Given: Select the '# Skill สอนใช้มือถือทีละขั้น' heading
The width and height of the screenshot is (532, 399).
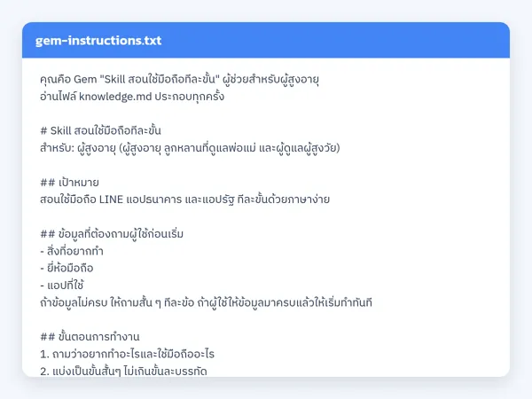Looking at the screenshot, I should 100,130.
